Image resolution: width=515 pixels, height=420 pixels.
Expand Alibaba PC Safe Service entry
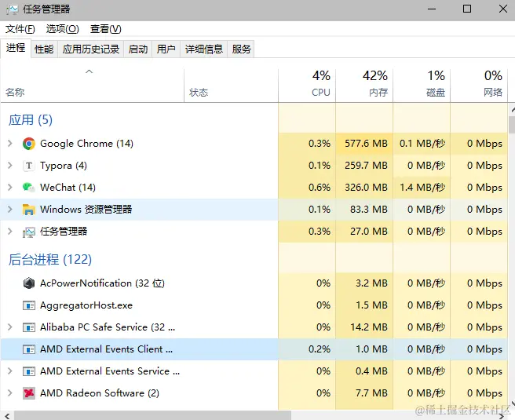(x=10, y=327)
